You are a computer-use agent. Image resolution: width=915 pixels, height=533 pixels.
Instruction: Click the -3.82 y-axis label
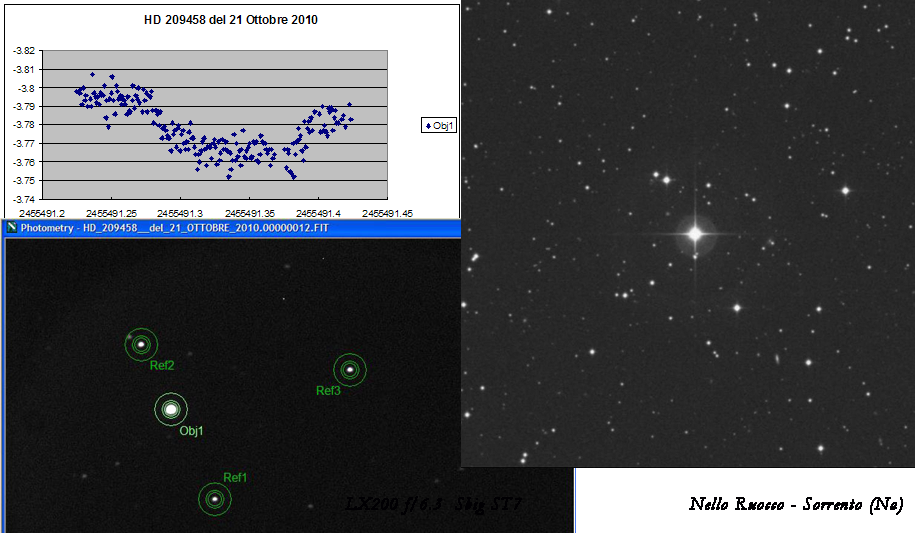22,51
